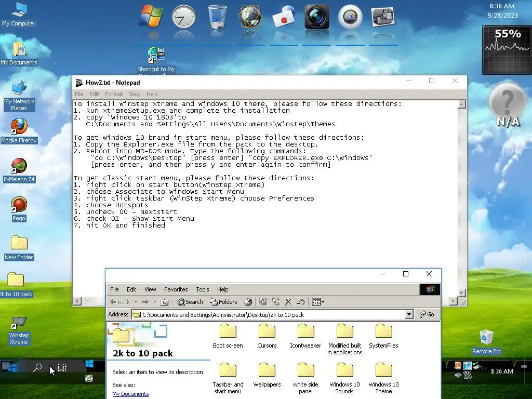Select the Windows 10 Sounds folder
This screenshot has height=399, width=532.
tap(345, 378)
